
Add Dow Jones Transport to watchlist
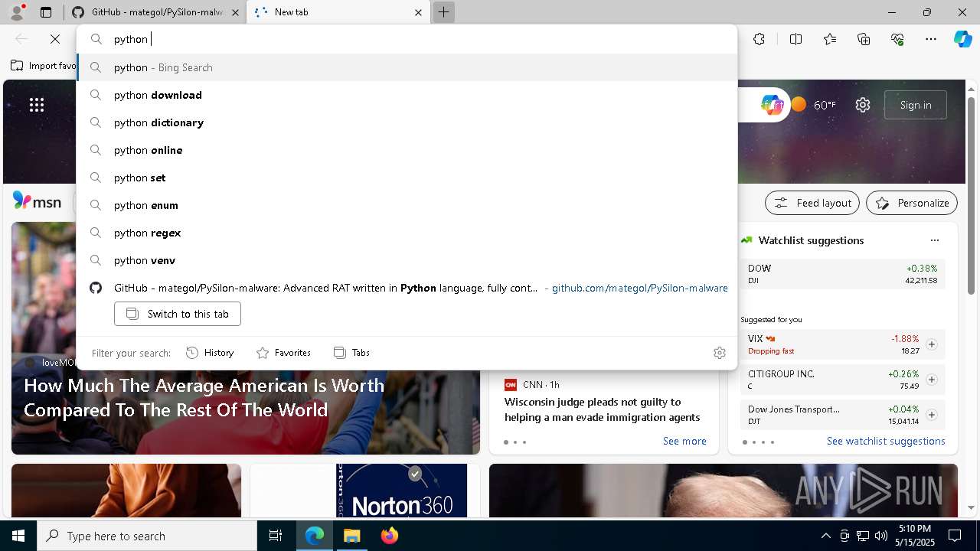click(x=932, y=415)
